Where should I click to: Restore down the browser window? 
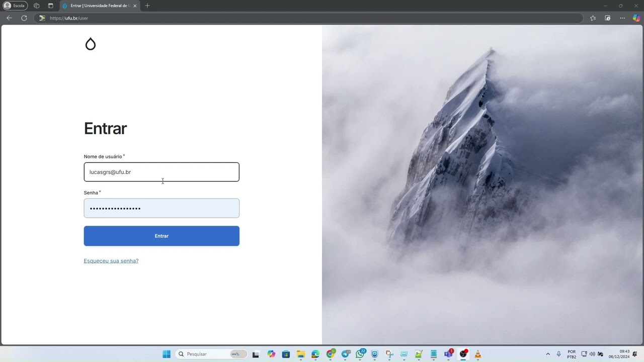(x=621, y=6)
